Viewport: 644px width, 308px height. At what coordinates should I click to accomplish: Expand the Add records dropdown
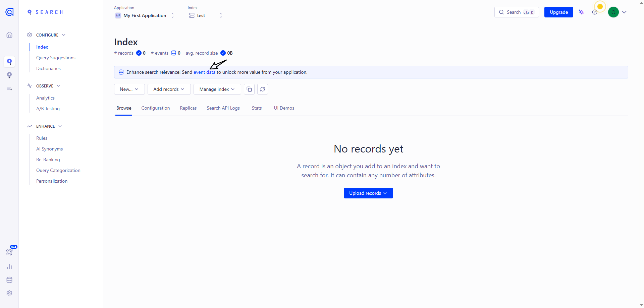tap(169, 89)
